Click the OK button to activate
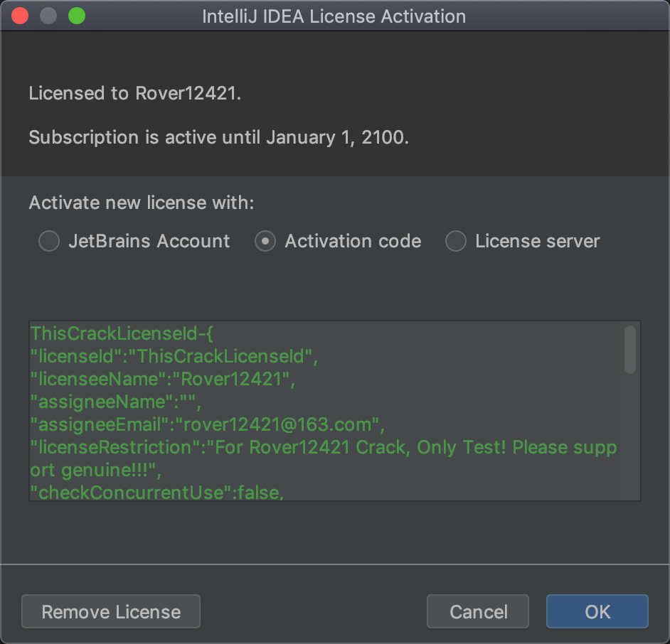The image size is (670, 644). (x=597, y=611)
